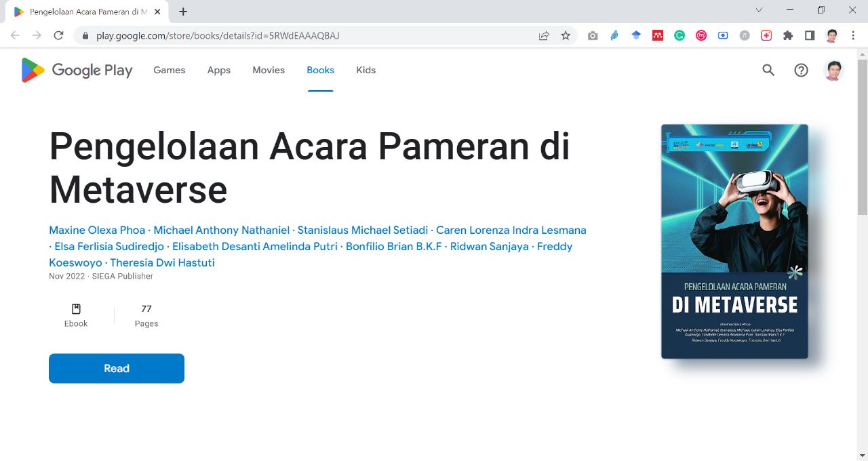Image resolution: width=868 pixels, height=461 pixels.
Task: Open author Ridwan Sanjaya link
Action: pyautogui.click(x=489, y=246)
